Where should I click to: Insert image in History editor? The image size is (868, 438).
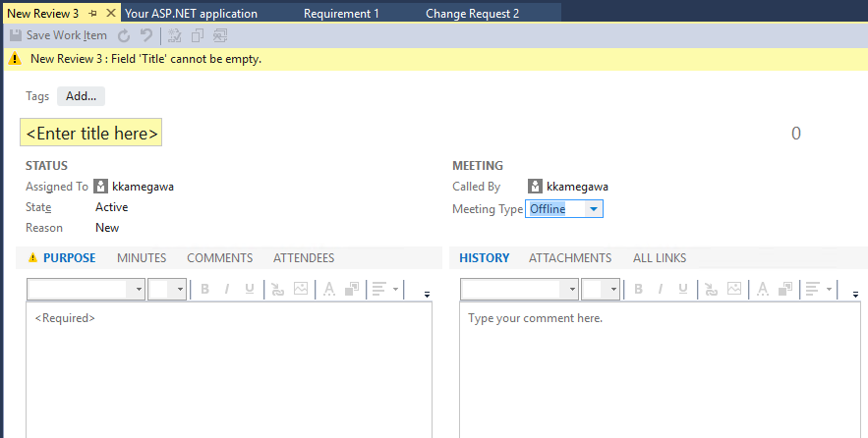pyautogui.click(x=734, y=289)
